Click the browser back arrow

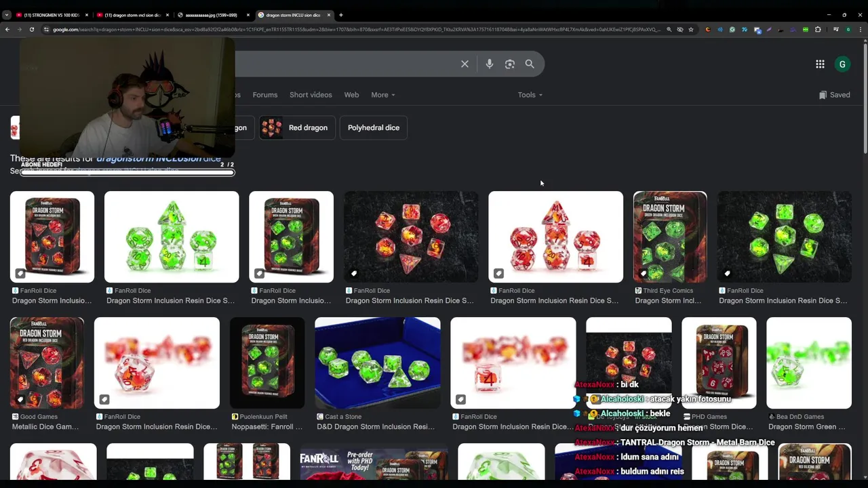click(x=7, y=30)
